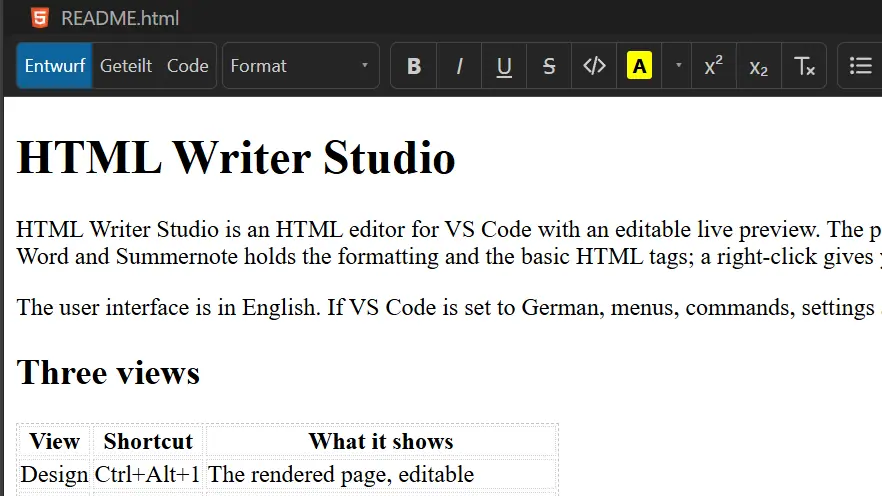Screen dimensions: 882x496
Task: Click paragraph starting 'The user interface'
Action: click(449, 308)
